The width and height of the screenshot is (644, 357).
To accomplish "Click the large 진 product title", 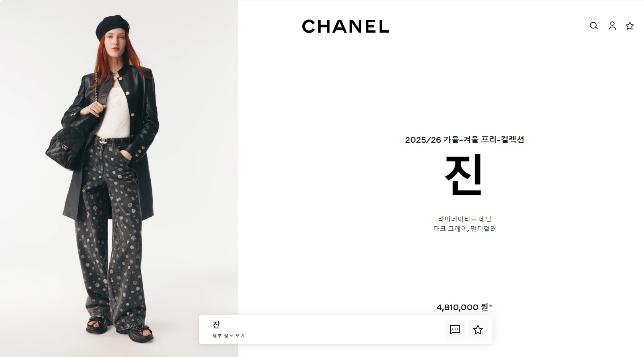I will pyautogui.click(x=464, y=175).
